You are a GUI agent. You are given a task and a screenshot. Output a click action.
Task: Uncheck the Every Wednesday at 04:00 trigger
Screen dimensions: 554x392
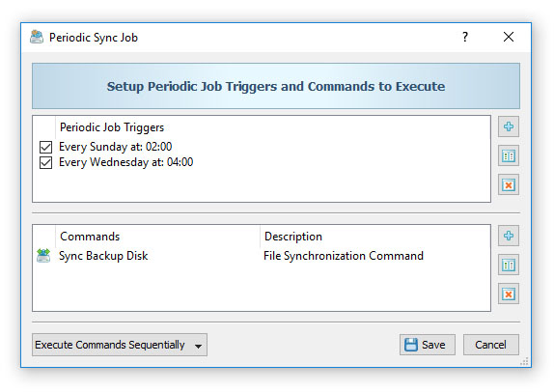tap(46, 162)
